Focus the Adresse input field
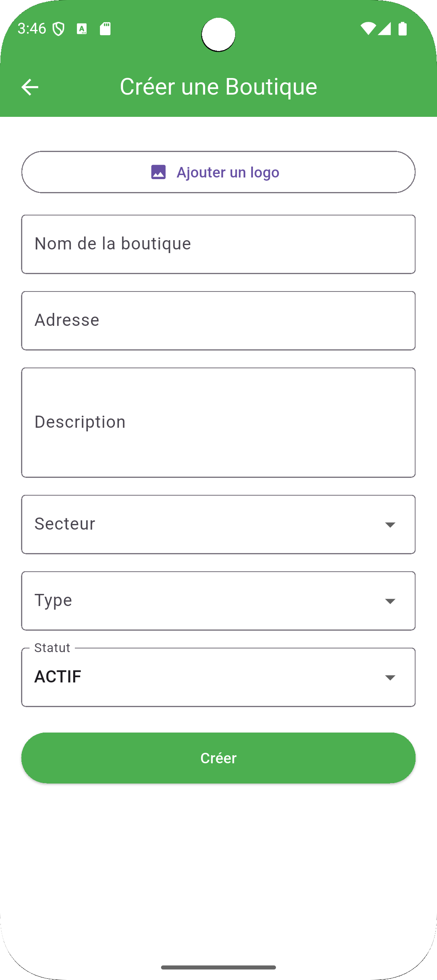Image resolution: width=437 pixels, height=980 pixels. 218,321
